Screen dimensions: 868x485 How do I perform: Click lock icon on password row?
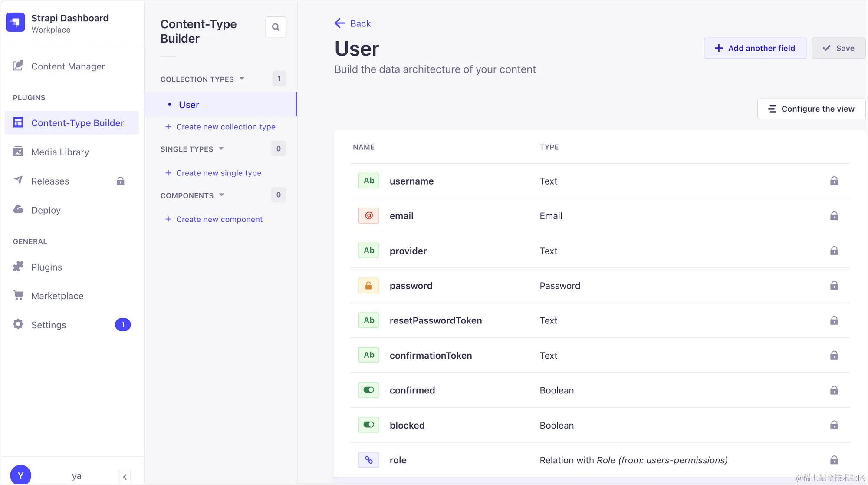pos(834,286)
